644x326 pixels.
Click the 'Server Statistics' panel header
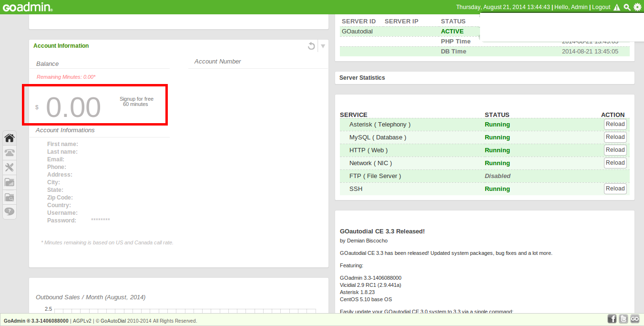(362, 77)
